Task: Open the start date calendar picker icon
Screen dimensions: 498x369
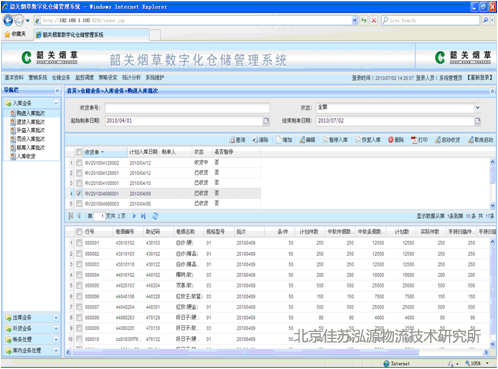Action: click(266, 121)
